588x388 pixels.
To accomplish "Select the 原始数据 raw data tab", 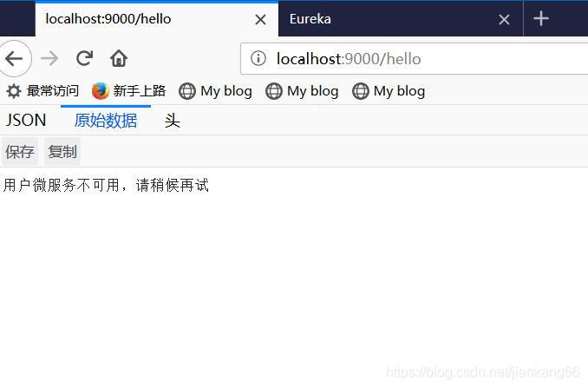I will click(x=106, y=121).
